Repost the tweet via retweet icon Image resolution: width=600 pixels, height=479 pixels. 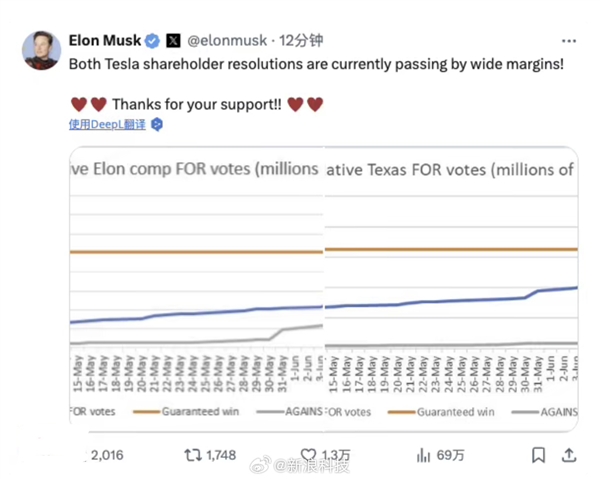(192, 455)
